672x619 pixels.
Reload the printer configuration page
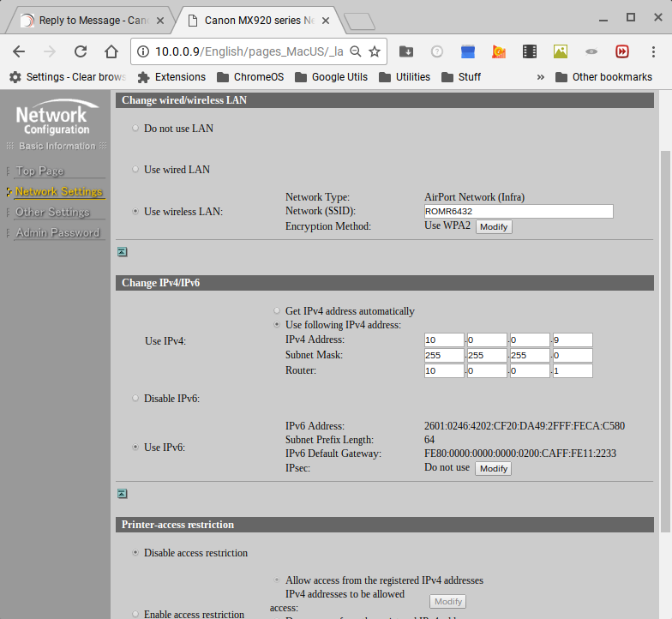[81, 51]
